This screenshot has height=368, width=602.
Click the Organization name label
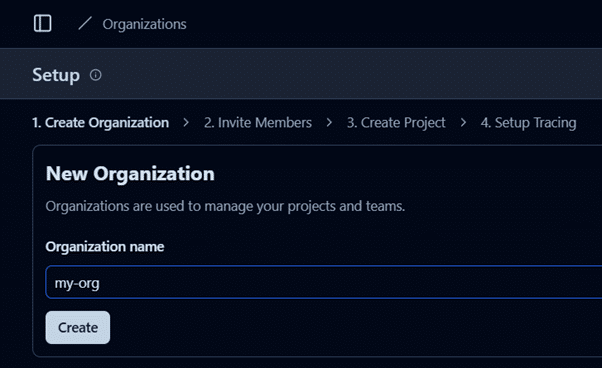click(105, 247)
